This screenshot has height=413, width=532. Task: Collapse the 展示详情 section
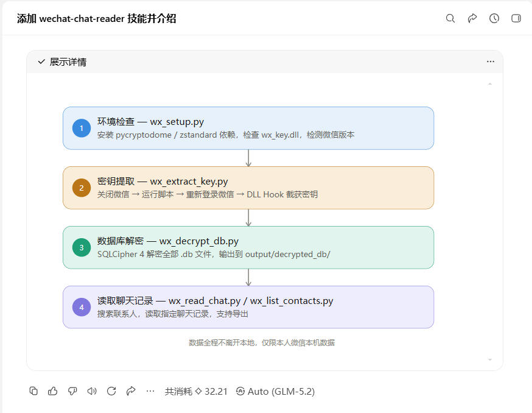click(x=62, y=62)
